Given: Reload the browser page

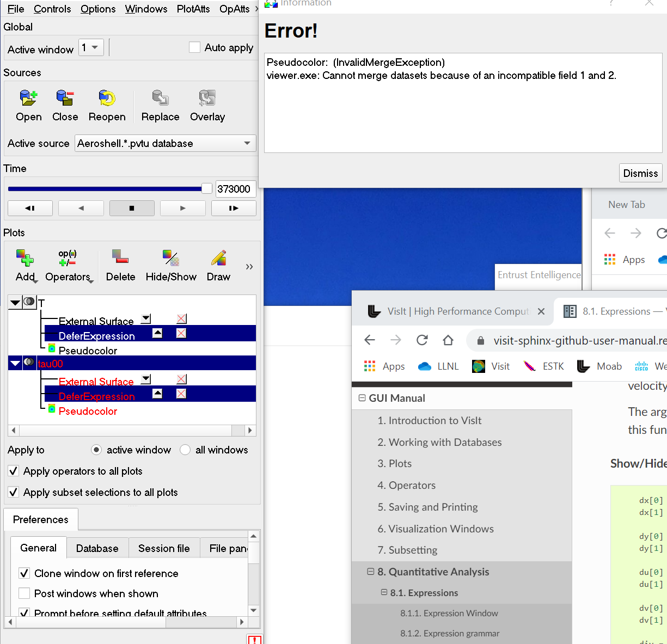Looking at the screenshot, I should (x=422, y=340).
